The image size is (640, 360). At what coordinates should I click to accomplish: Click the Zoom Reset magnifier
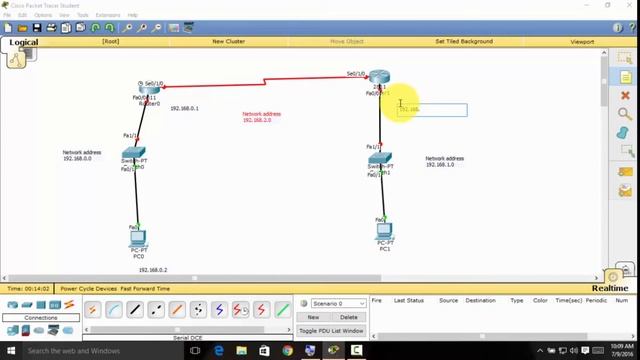(x=142, y=28)
